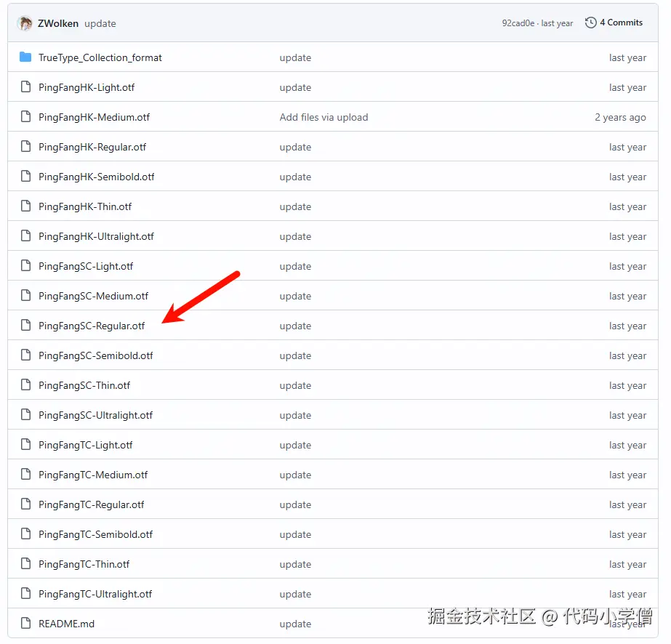
Task: Open PingFangTC-Light.otf file
Action: coord(86,446)
